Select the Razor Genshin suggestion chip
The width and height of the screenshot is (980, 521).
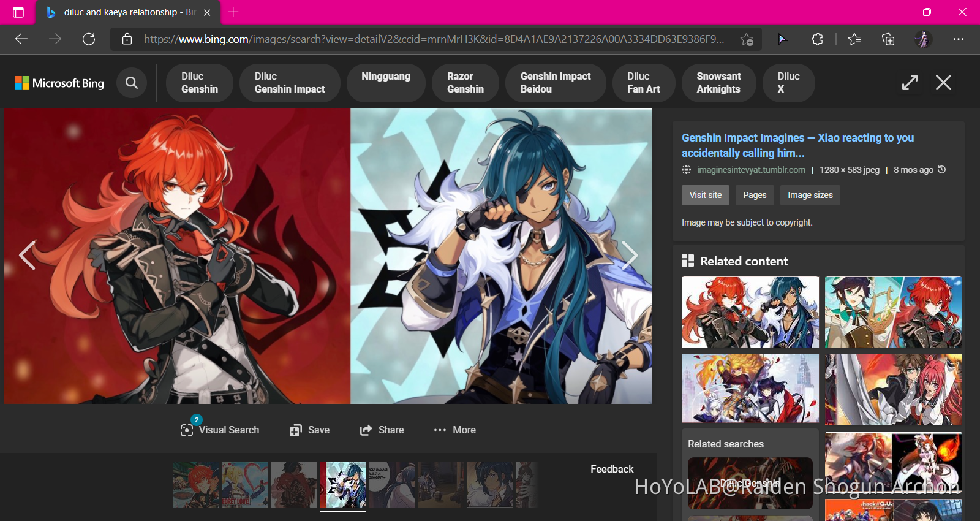(466, 83)
